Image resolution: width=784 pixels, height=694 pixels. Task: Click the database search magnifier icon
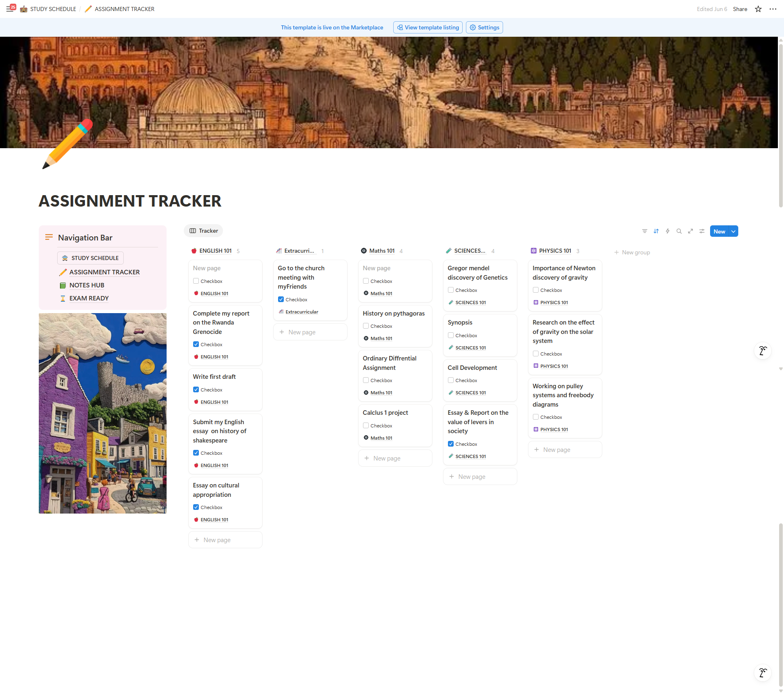(x=679, y=231)
